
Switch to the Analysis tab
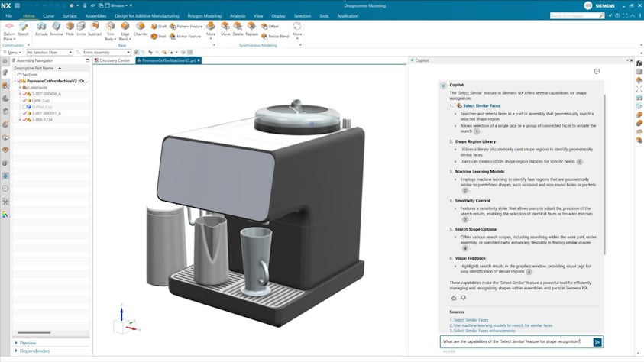point(238,16)
